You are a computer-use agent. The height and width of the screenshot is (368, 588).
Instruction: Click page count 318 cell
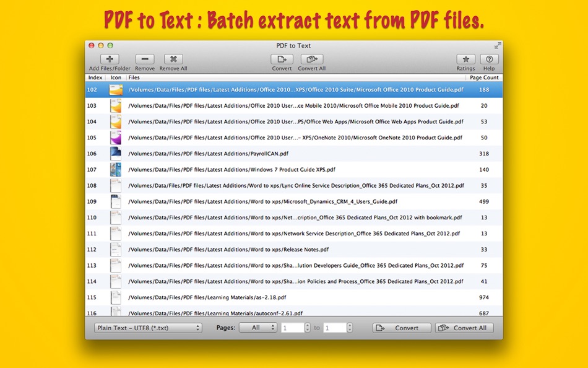tap(484, 154)
